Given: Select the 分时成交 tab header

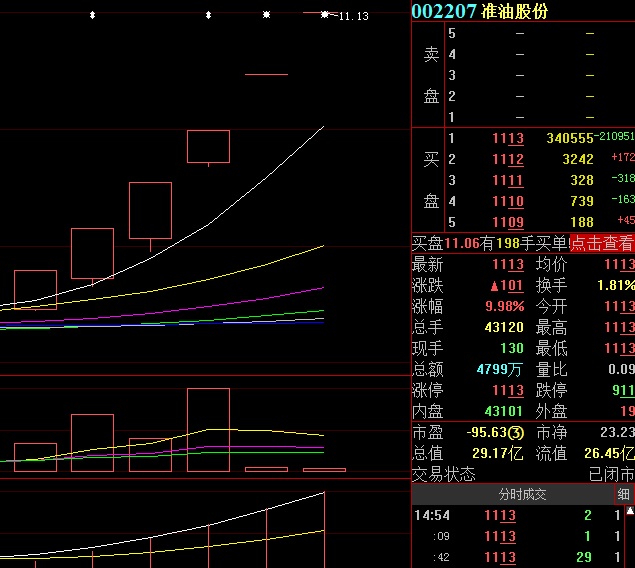Looking at the screenshot, I should [x=523, y=495].
